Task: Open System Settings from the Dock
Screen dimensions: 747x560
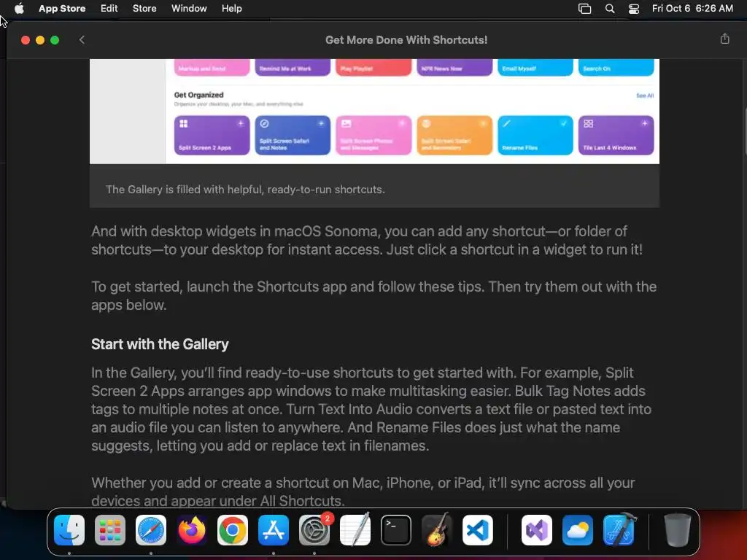Action: (x=314, y=530)
